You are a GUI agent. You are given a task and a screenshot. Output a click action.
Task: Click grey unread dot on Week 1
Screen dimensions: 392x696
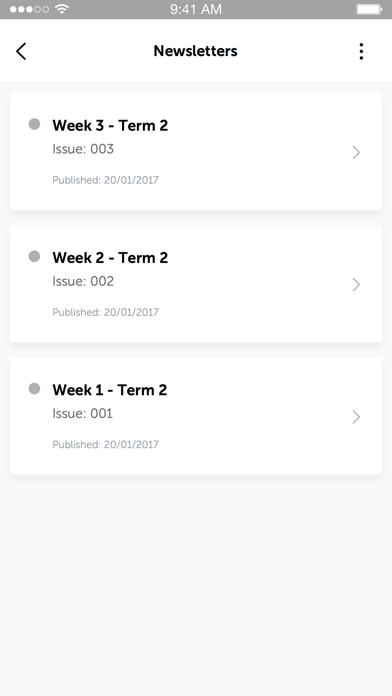[34, 389]
